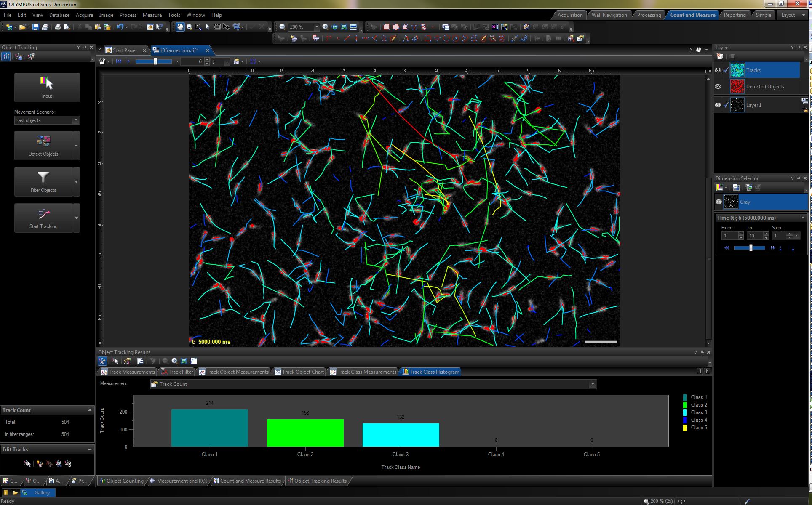Open the Measurement Track Count dropdown
The height and width of the screenshot is (505, 812).
[x=593, y=384]
